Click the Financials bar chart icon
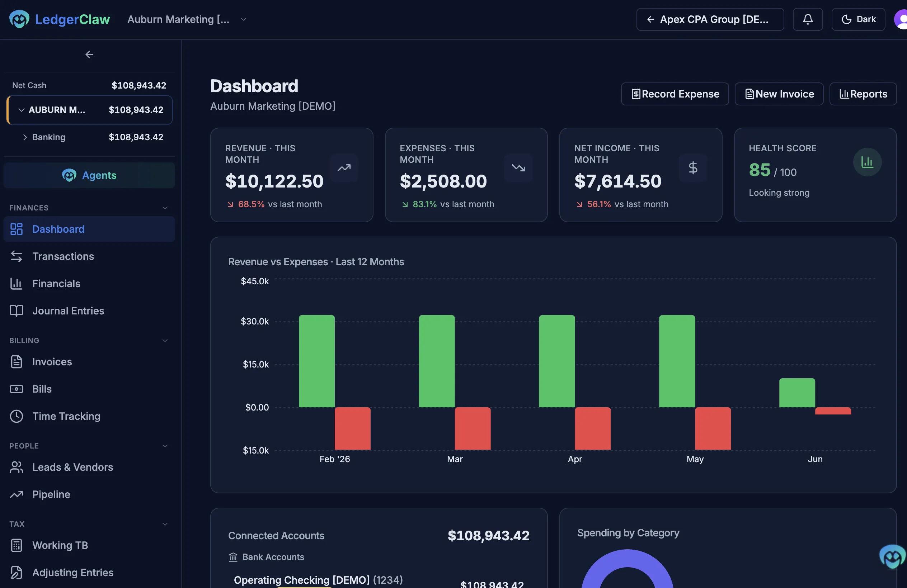 tap(17, 284)
